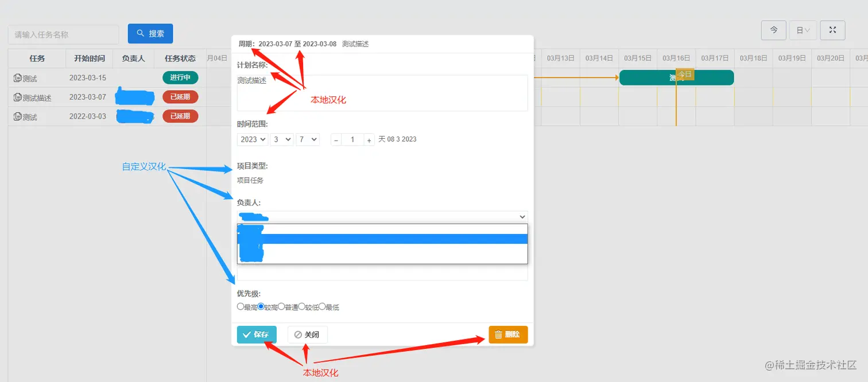Click the checkmark icon on the 保存 button

coord(247,334)
